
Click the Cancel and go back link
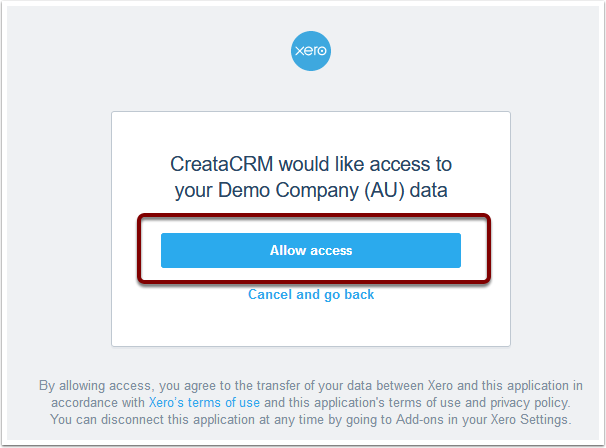tap(311, 295)
